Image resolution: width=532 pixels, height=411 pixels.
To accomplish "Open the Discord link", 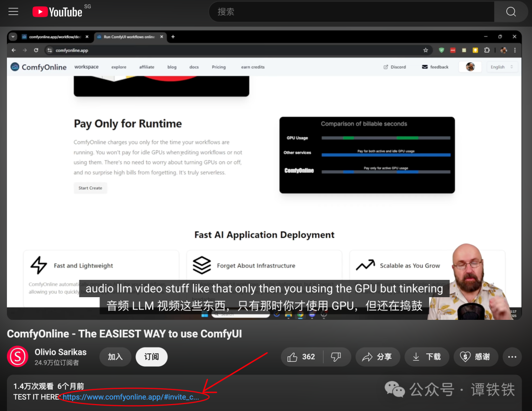I will [x=395, y=67].
